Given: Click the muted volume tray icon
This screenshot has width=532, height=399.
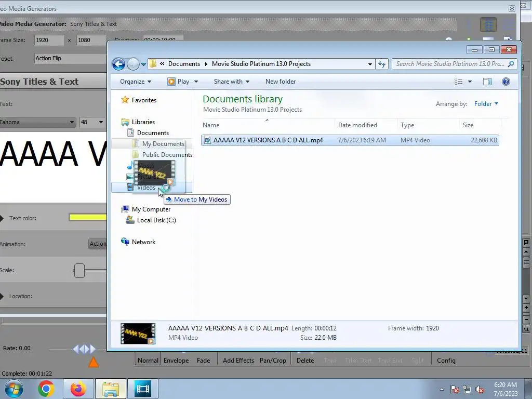Looking at the screenshot, I should [x=480, y=390].
